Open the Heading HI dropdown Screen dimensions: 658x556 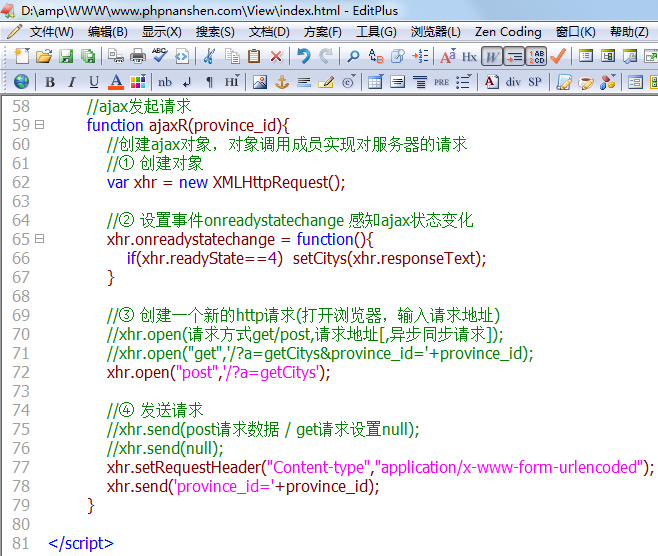232,82
